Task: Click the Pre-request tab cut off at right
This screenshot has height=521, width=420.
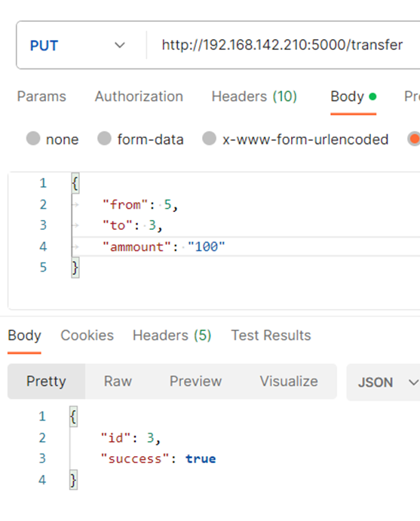Action: pos(412,97)
